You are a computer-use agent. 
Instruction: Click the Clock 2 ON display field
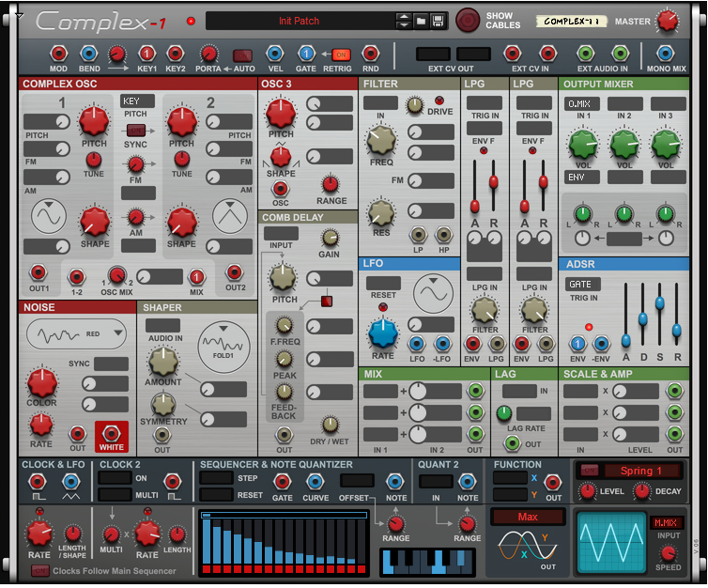click(x=115, y=478)
